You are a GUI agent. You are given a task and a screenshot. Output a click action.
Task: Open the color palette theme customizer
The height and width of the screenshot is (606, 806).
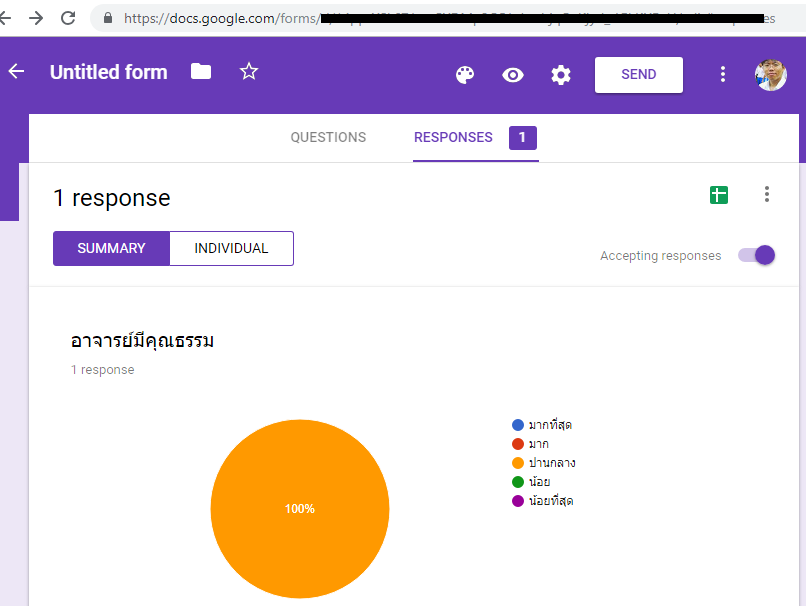464,75
